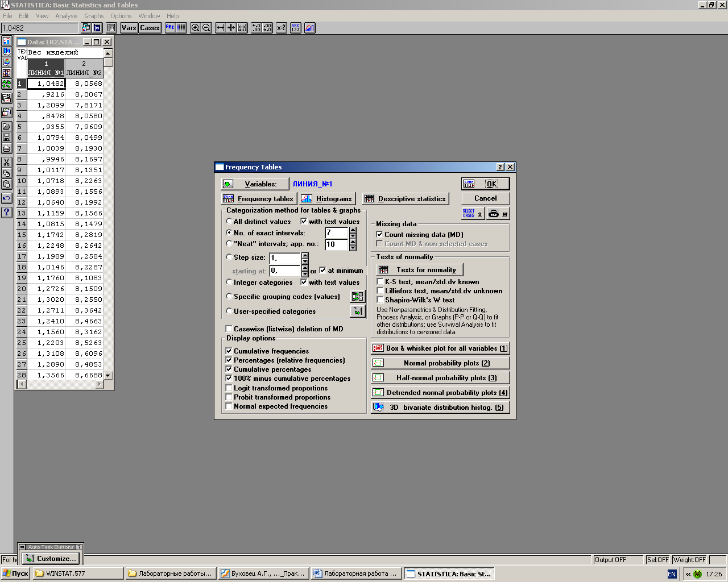This screenshot has width=728, height=582.
Task: Click the print sidebar icon
Action: click(6, 149)
